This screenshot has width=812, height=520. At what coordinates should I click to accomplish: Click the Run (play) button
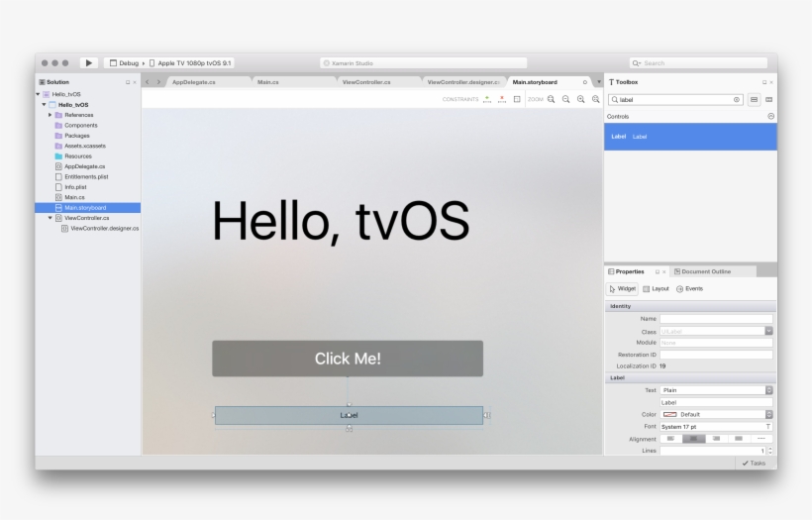[89, 63]
